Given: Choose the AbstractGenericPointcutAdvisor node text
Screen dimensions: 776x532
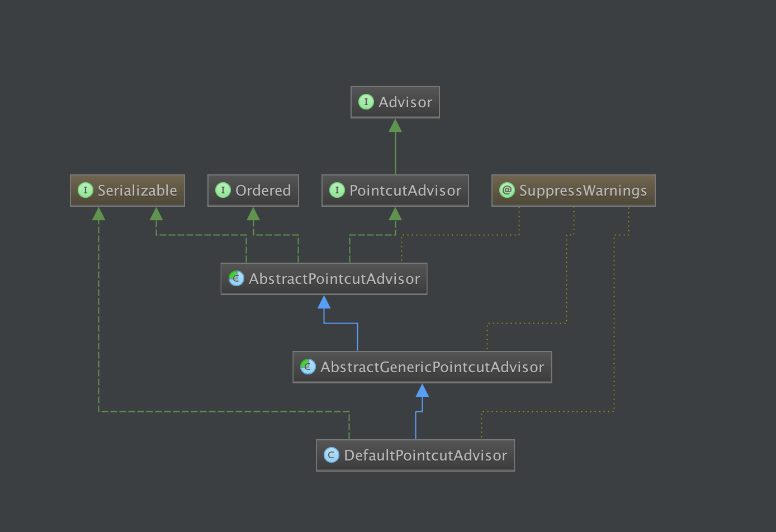Looking at the screenshot, I should [x=432, y=367].
